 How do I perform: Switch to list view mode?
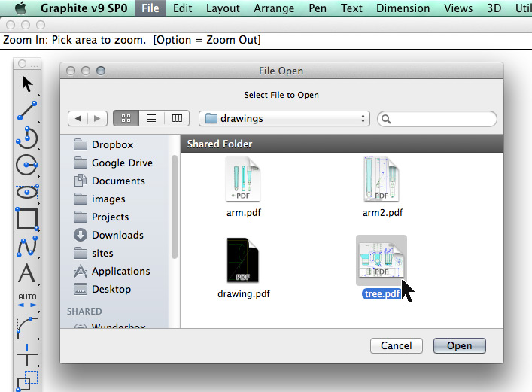point(151,118)
